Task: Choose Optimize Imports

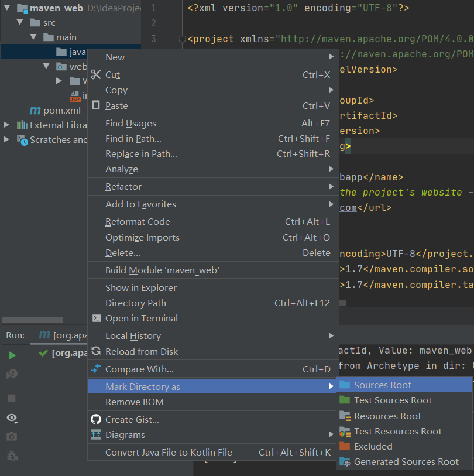Action: click(x=213, y=237)
